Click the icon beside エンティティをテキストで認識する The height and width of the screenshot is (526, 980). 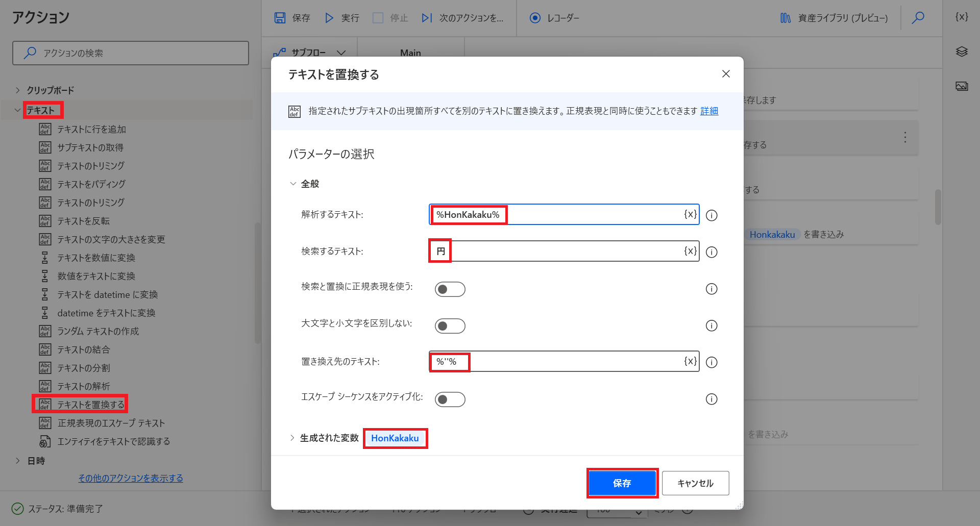point(45,441)
